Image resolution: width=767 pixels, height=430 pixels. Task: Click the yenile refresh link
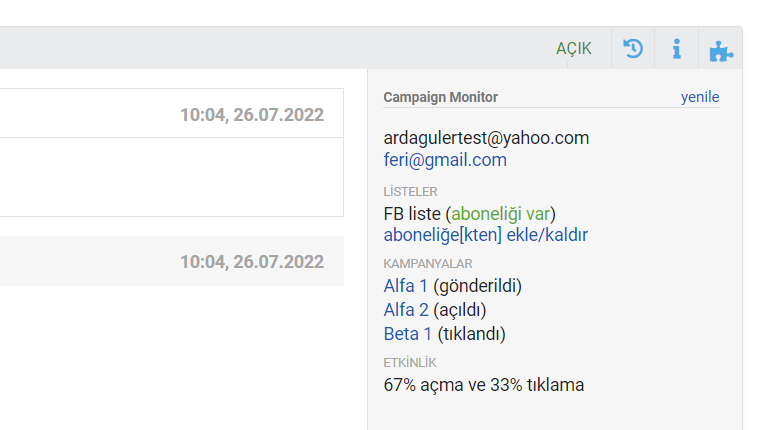[700, 97]
